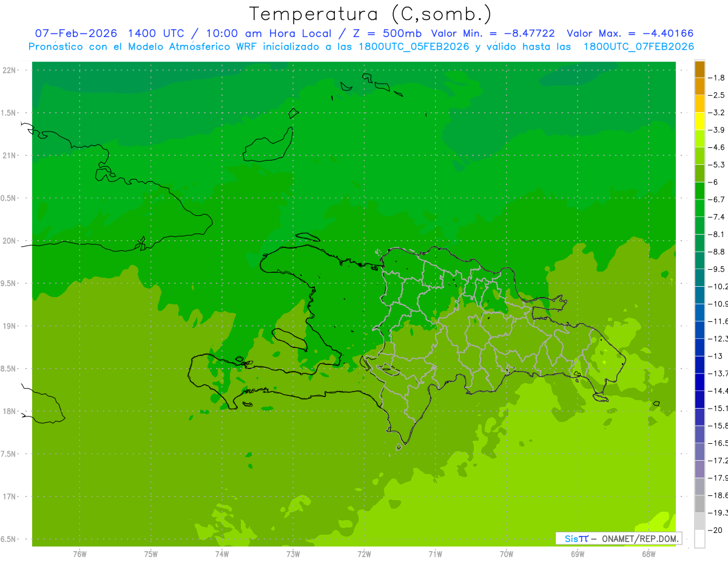The image size is (728, 562).
Task: Click the "-3.9" legend value
Action: 717,130
